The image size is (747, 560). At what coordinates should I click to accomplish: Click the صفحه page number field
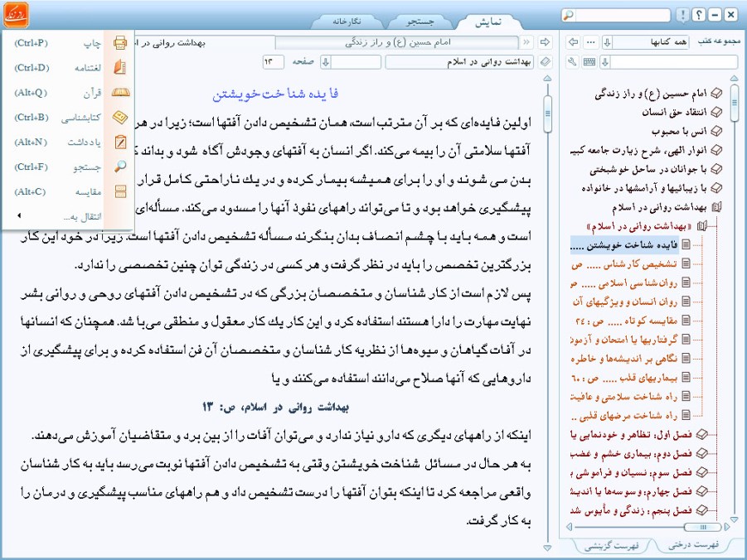click(x=273, y=62)
